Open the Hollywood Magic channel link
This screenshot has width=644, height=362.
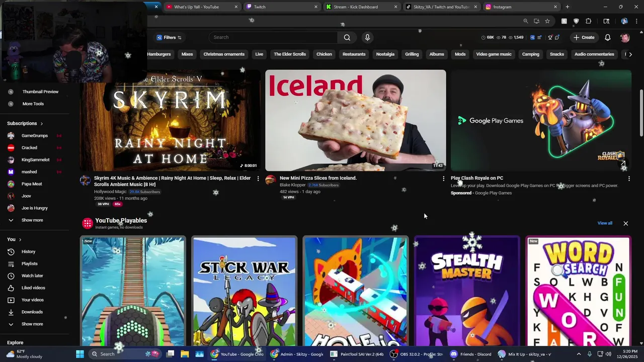[110, 192]
